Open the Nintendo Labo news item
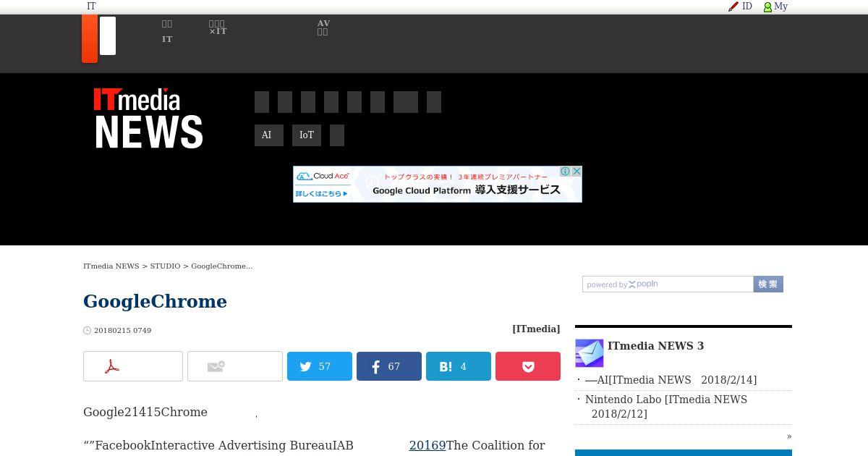Image resolution: width=868 pixels, height=456 pixels. (x=665, y=407)
